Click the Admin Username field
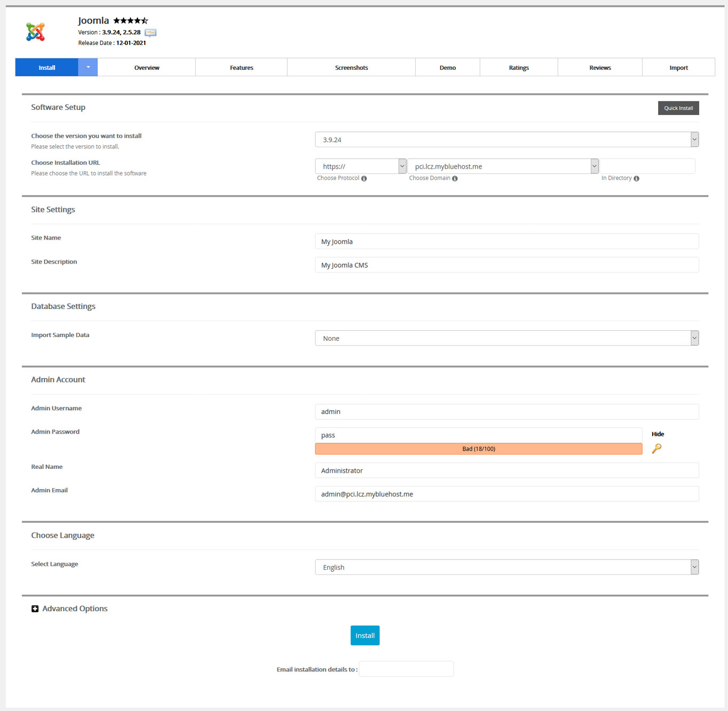 point(507,411)
